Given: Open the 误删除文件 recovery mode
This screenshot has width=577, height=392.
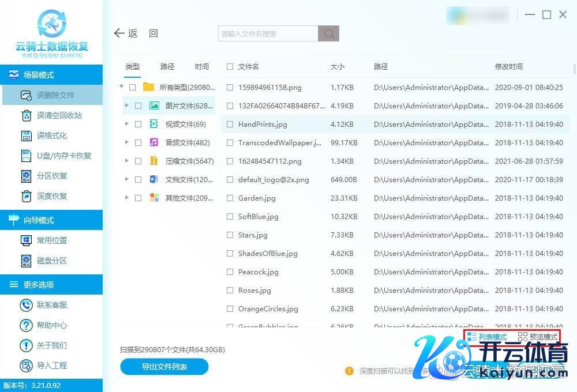Looking at the screenshot, I should (55, 95).
